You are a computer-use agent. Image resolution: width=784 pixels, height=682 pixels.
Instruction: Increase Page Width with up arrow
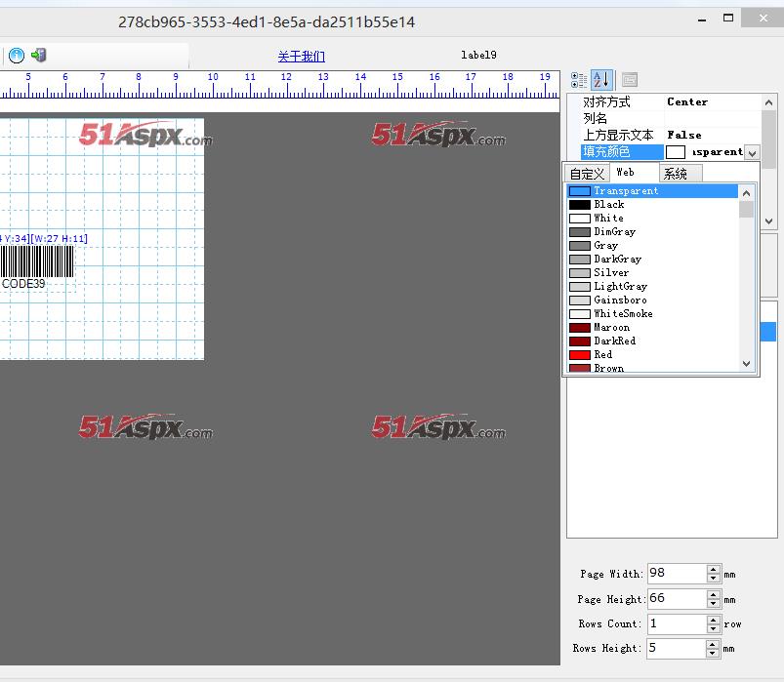[714, 569]
